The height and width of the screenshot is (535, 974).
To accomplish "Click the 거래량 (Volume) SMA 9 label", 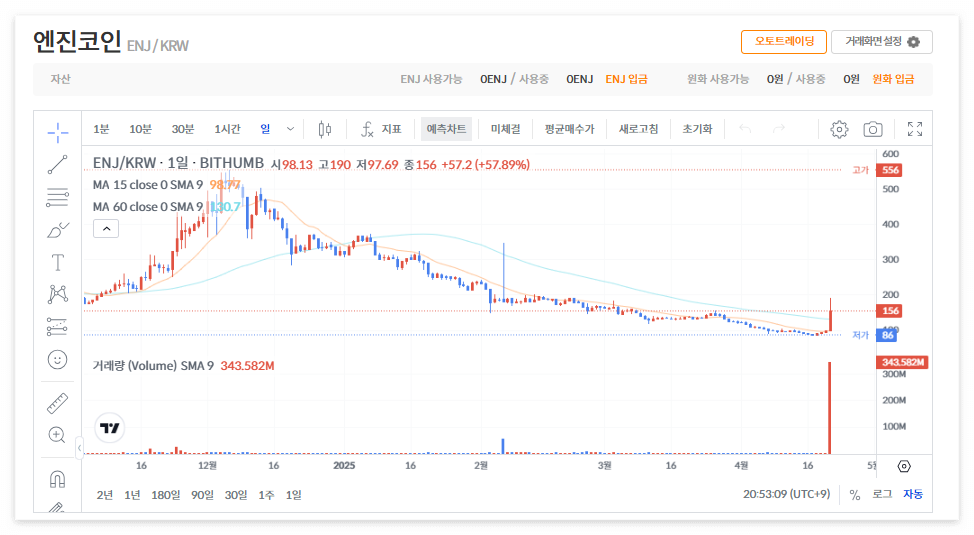I will tap(153, 365).
